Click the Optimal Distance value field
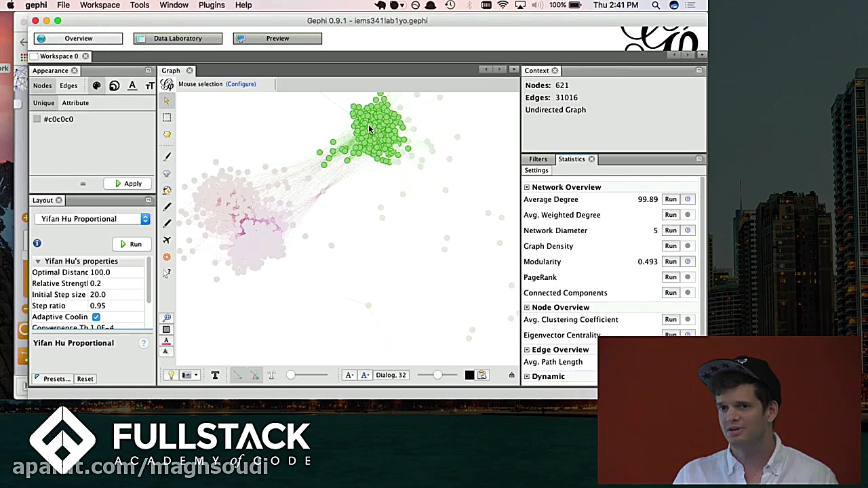 pyautogui.click(x=117, y=272)
